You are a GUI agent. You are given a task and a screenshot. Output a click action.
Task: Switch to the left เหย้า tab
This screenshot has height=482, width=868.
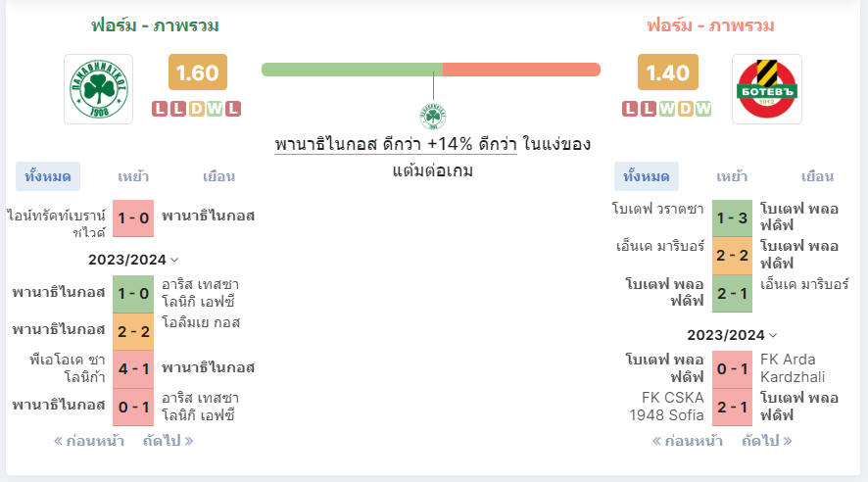[x=133, y=176]
